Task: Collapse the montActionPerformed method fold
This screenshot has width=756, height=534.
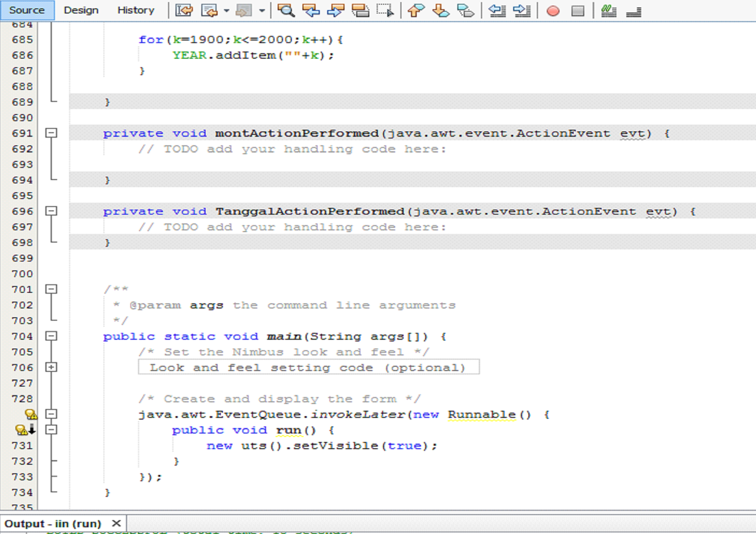Action: point(51,133)
